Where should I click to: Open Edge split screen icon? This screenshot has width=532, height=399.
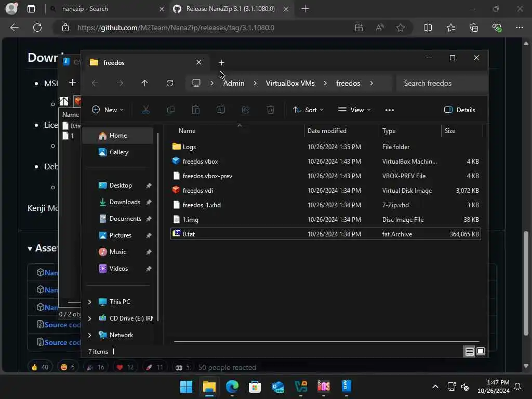(x=428, y=28)
